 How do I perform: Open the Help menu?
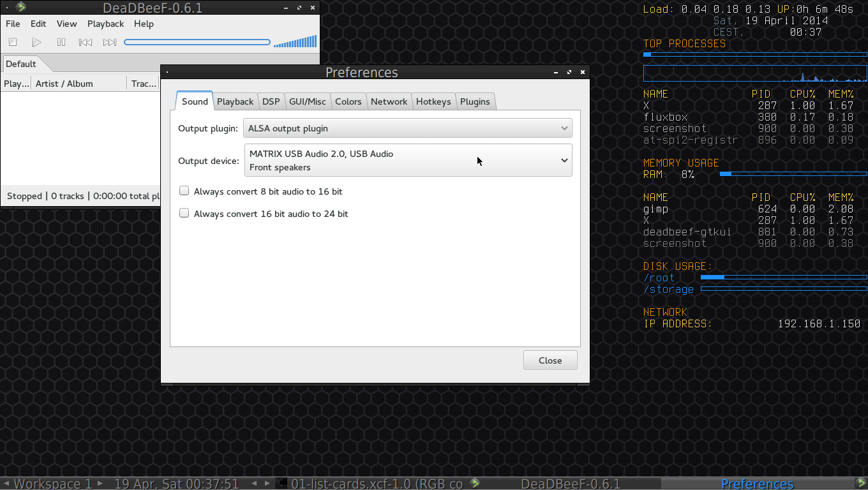pos(144,24)
